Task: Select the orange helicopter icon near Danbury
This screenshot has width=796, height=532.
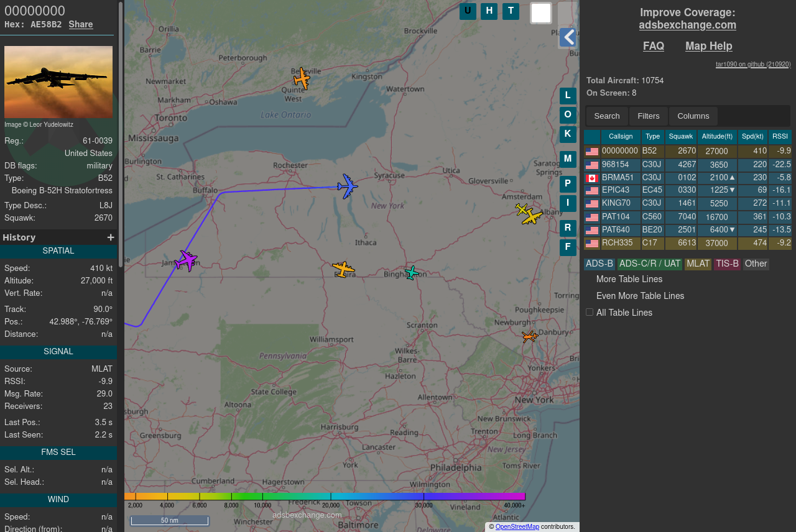Action: (530, 336)
